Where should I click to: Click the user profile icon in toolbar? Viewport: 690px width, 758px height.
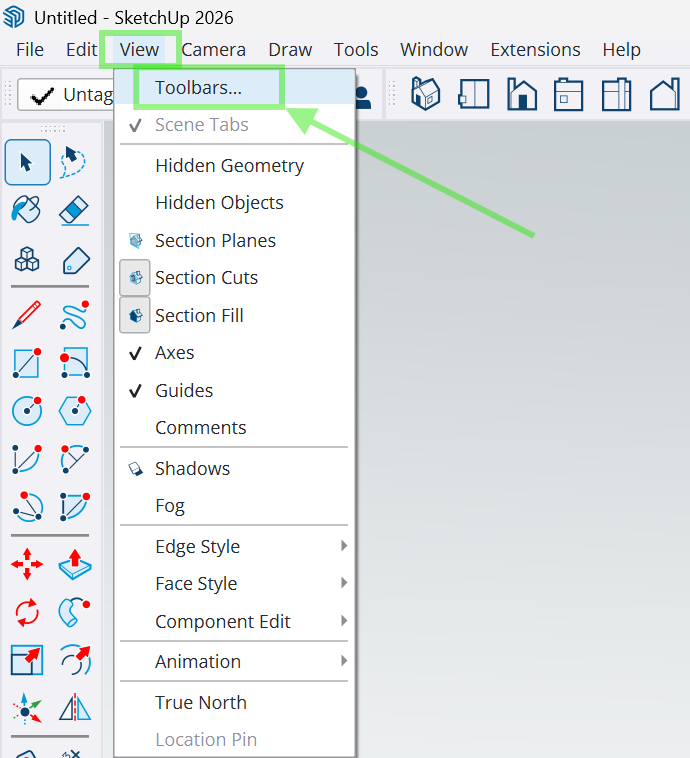click(x=363, y=97)
